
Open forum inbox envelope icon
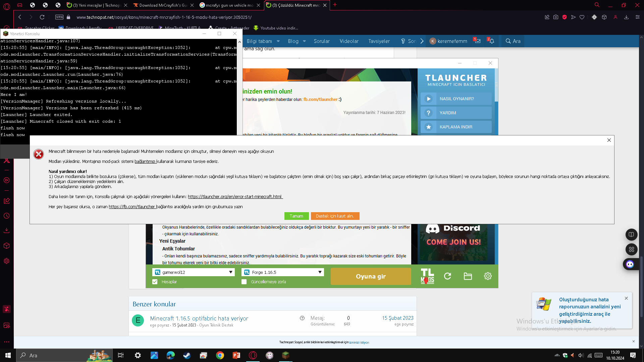pos(478,41)
